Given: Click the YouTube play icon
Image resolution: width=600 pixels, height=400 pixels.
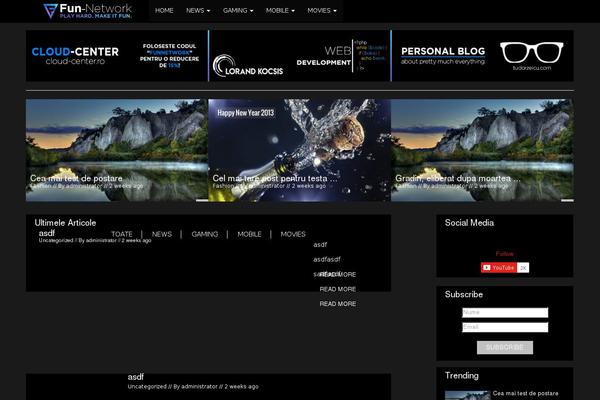Looking at the screenshot, I should tap(487, 268).
